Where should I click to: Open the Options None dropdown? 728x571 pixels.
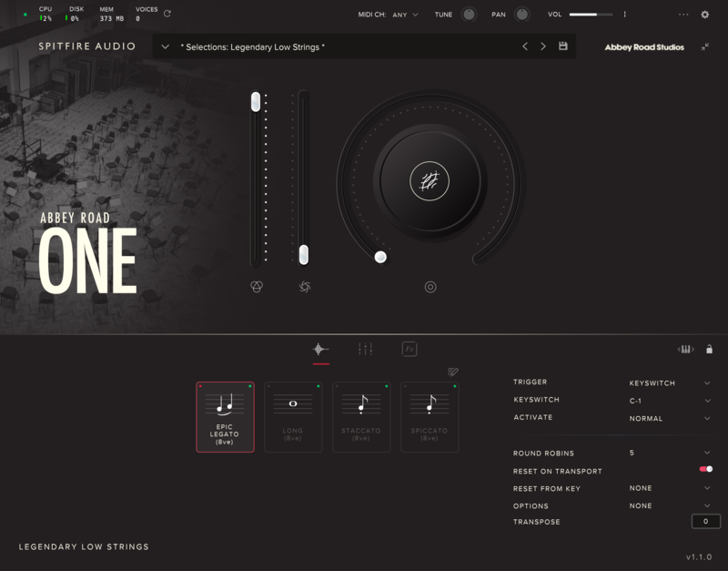(670, 505)
